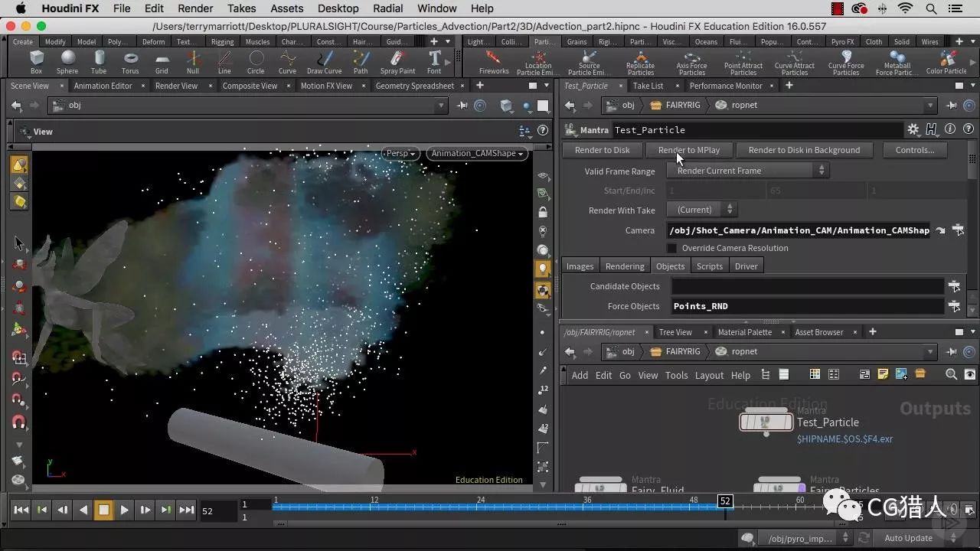Edit the Camera path field

[x=799, y=230]
